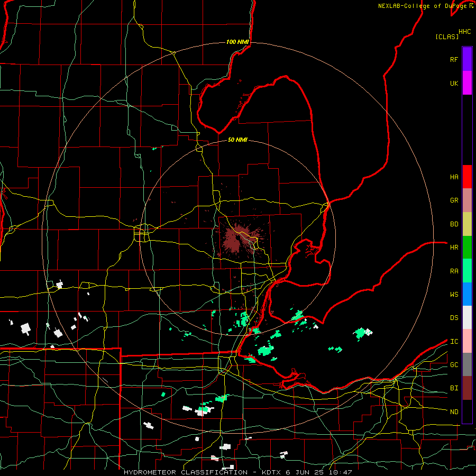
Task: Click the DS legend label
Action: (x=454, y=318)
